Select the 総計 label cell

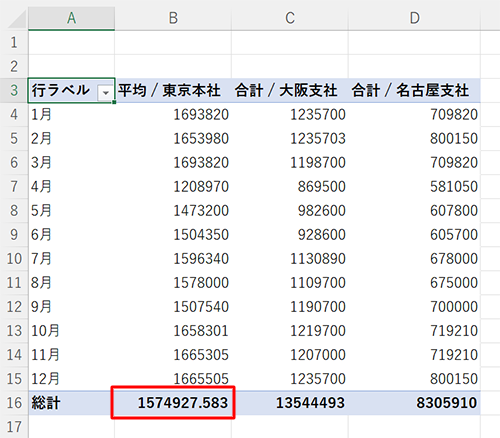(72, 403)
